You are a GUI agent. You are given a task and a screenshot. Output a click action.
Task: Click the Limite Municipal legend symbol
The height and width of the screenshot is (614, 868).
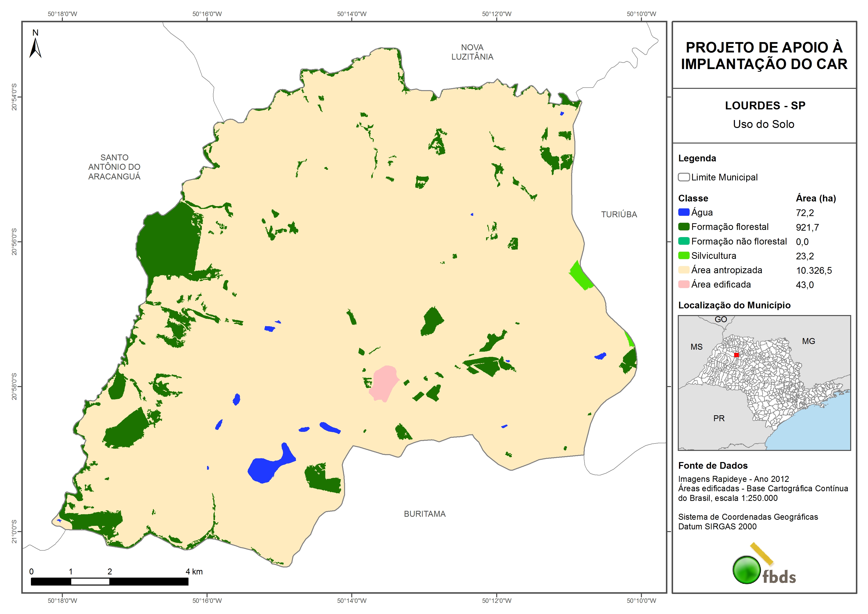click(x=683, y=177)
